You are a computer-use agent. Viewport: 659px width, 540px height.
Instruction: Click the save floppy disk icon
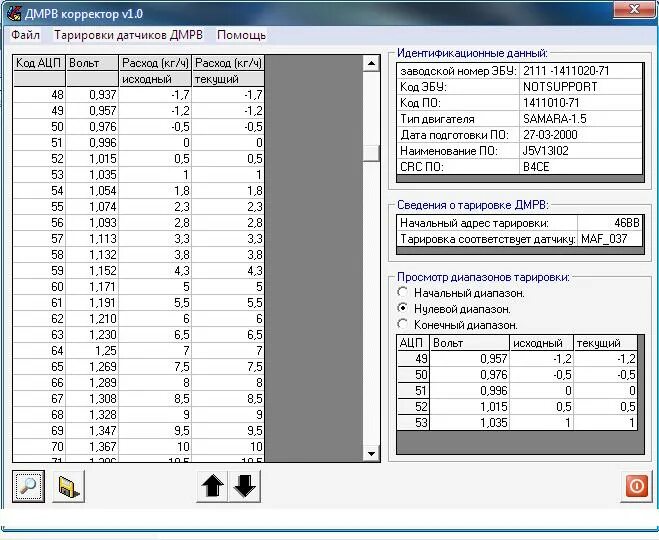tap(69, 486)
